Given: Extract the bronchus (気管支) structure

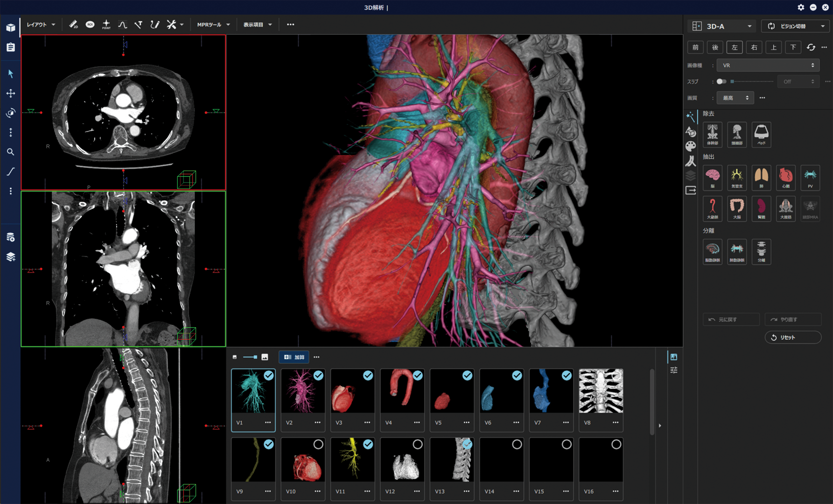Looking at the screenshot, I should (737, 177).
